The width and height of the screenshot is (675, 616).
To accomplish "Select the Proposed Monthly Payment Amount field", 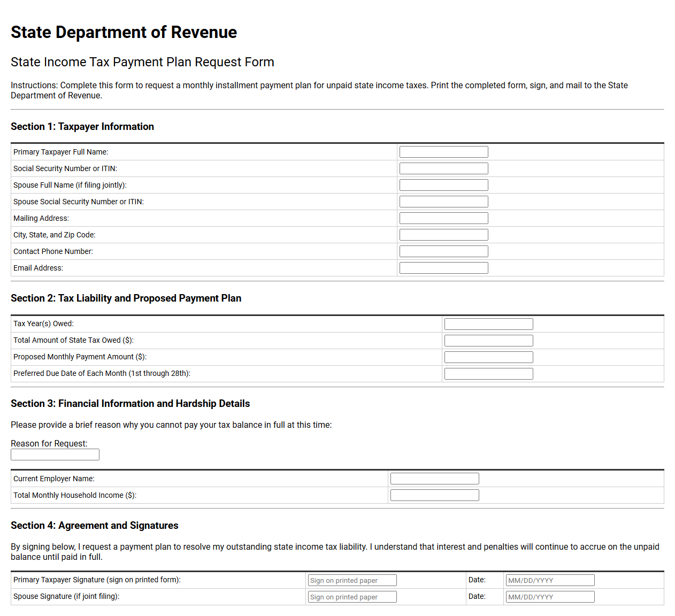I will 489,357.
